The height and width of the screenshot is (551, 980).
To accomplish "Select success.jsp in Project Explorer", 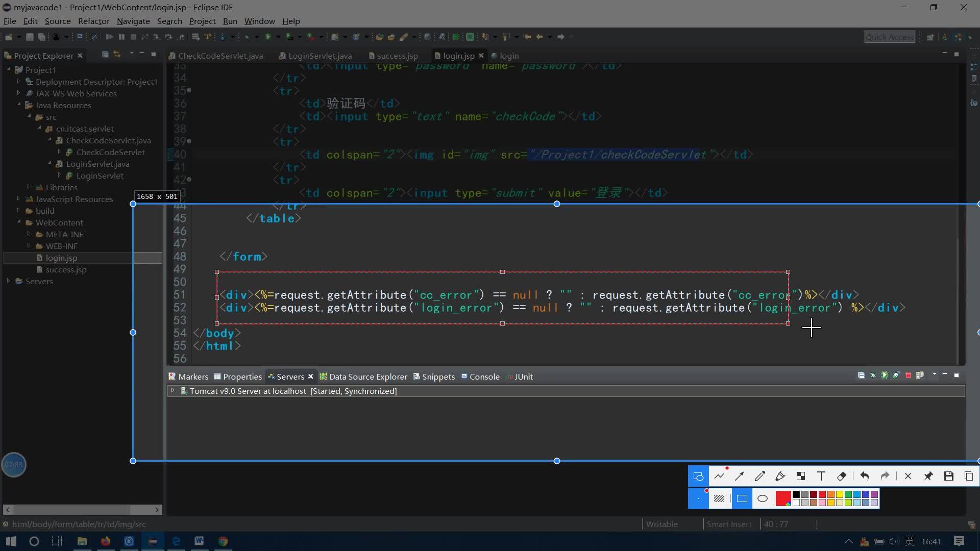I will [x=66, y=269].
